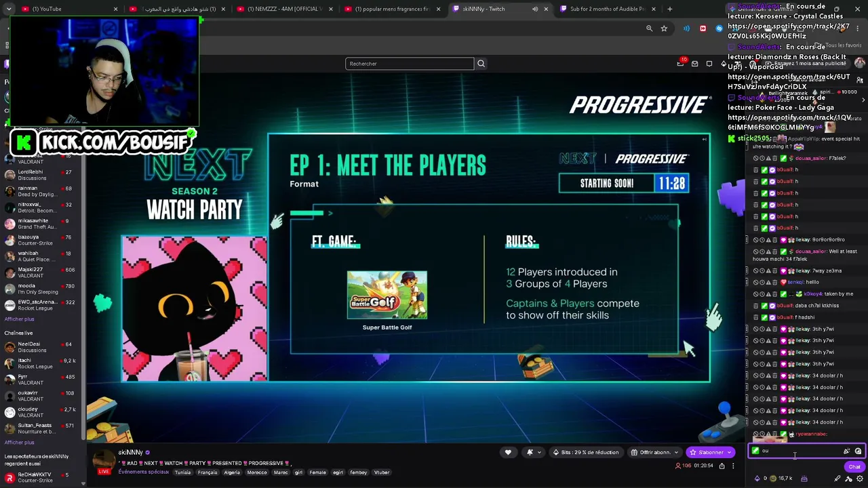Click the user avatar in top bar
Screen dimensions: 868x488
point(859,63)
